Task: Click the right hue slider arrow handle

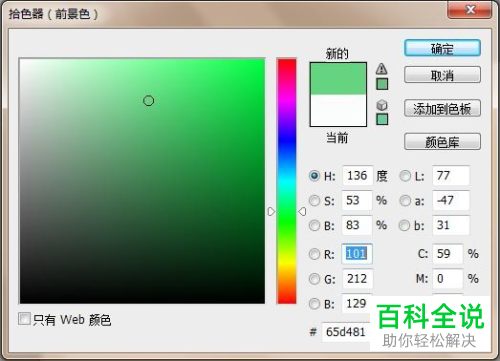Action: (x=302, y=211)
